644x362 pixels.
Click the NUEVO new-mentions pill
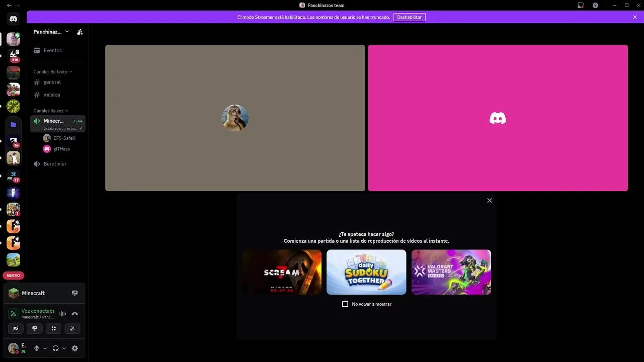[x=14, y=276]
